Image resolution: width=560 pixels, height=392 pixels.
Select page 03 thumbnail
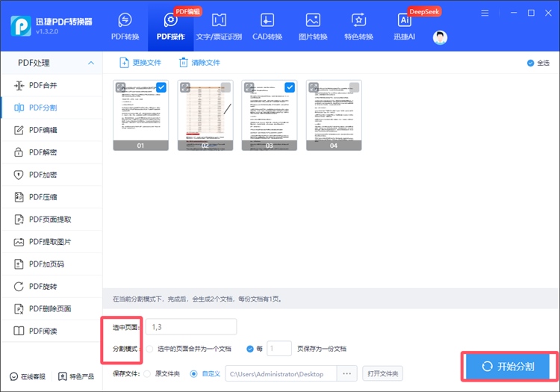270,115
